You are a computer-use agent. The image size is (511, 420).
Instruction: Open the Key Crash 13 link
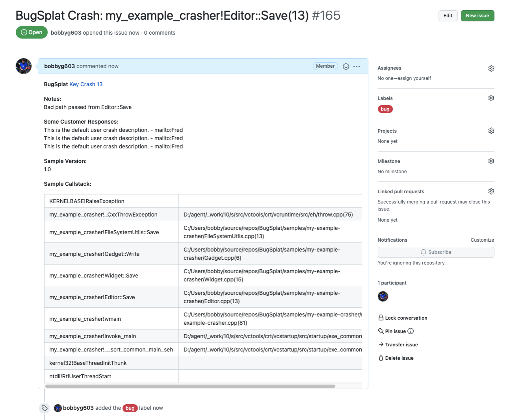tap(86, 84)
